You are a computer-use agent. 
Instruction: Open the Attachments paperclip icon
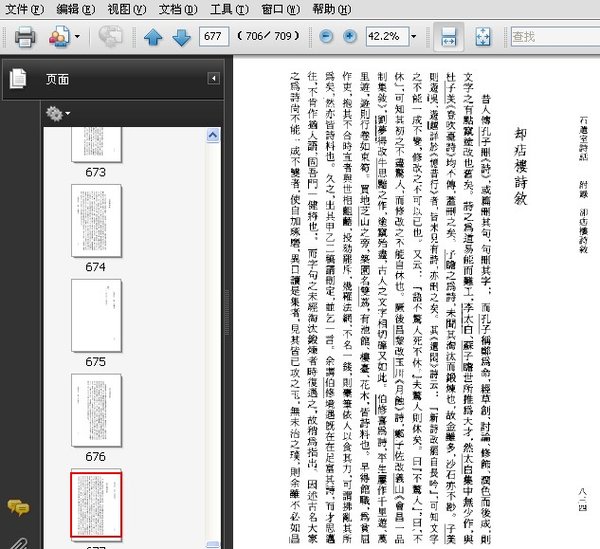[x=18, y=543]
